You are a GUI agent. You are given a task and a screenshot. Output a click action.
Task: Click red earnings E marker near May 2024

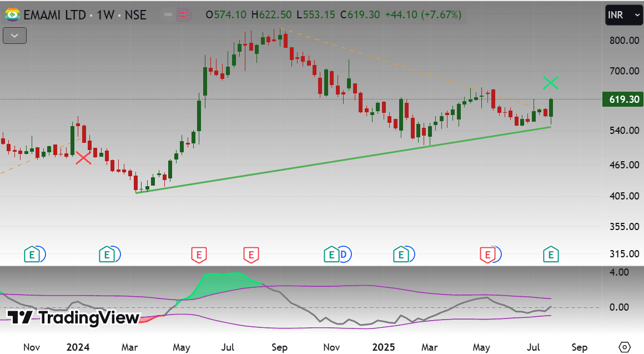(x=199, y=255)
